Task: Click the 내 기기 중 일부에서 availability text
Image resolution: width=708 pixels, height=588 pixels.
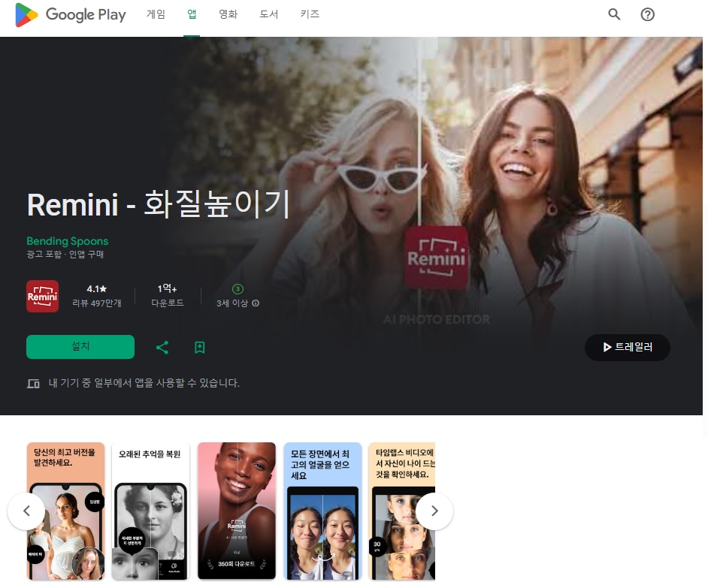Action: [x=144, y=383]
